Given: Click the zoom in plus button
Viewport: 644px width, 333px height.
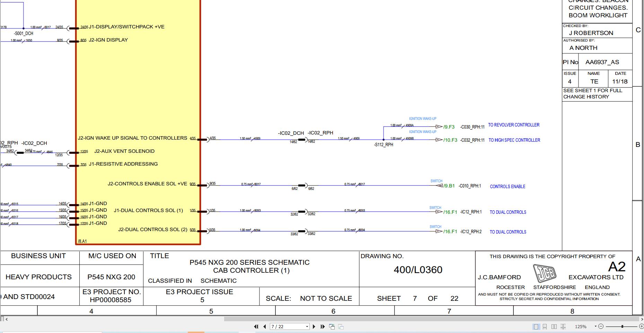Looking at the screenshot, I should pyautogui.click(x=641, y=326).
